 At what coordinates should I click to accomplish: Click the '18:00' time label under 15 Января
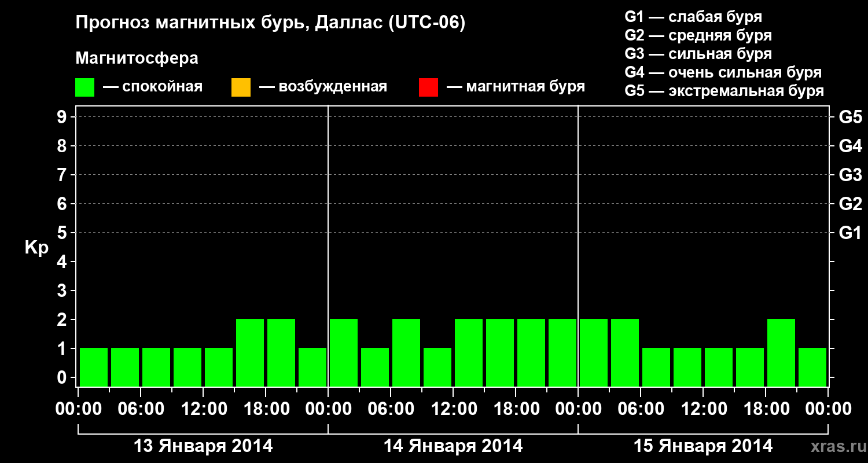click(x=766, y=409)
